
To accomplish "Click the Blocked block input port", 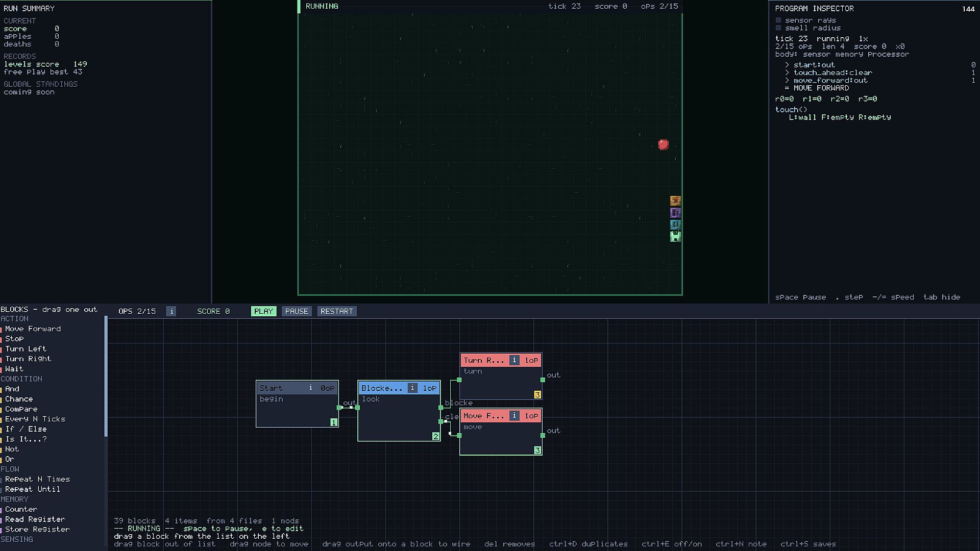I will [357, 408].
